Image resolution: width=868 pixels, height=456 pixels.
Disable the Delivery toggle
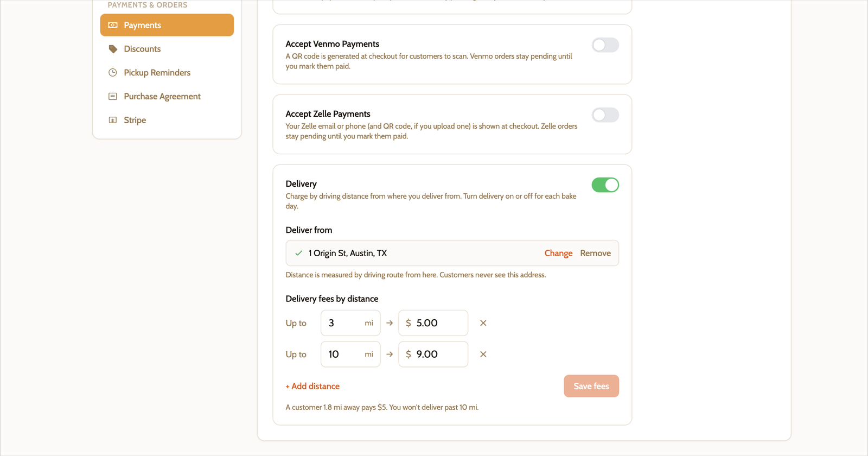tap(605, 185)
